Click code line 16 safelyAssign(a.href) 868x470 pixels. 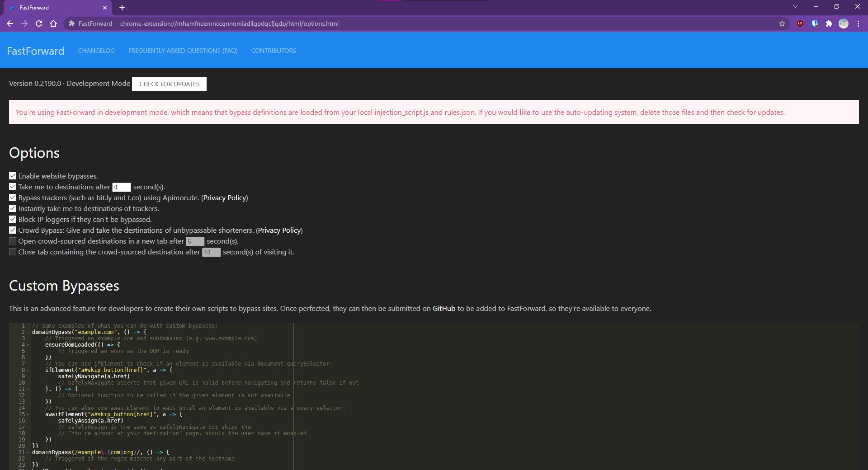click(90, 421)
